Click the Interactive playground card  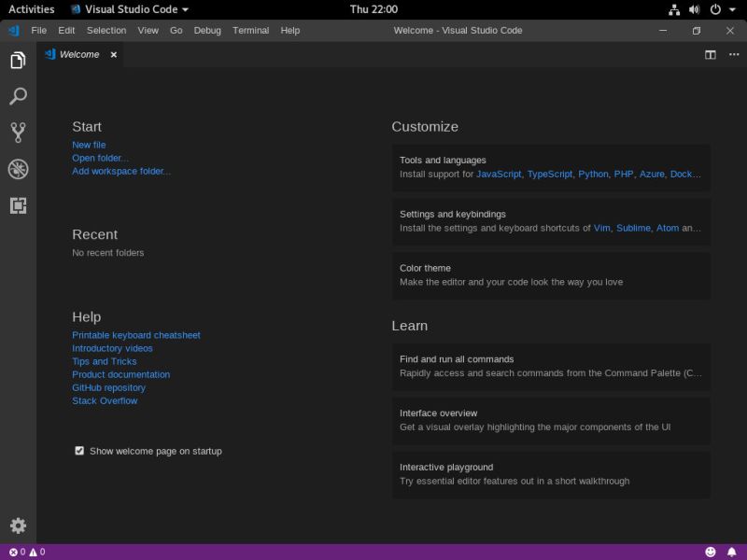551,474
